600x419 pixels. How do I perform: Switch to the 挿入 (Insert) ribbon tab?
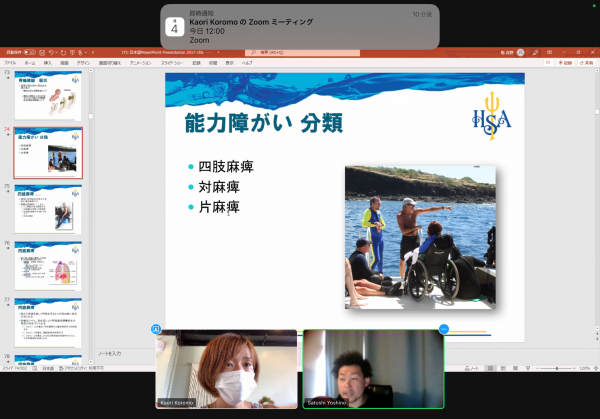click(x=50, y=62)
